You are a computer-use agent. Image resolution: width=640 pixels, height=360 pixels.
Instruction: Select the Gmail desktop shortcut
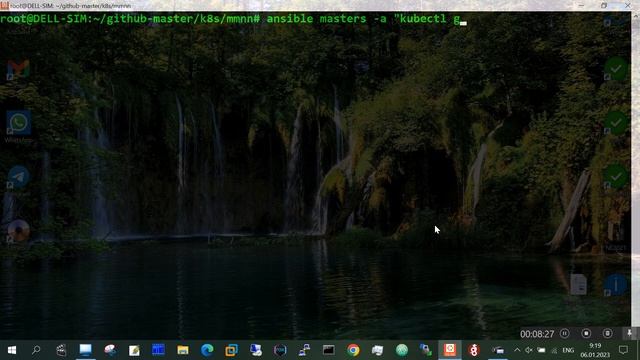[x=18, y=69]
